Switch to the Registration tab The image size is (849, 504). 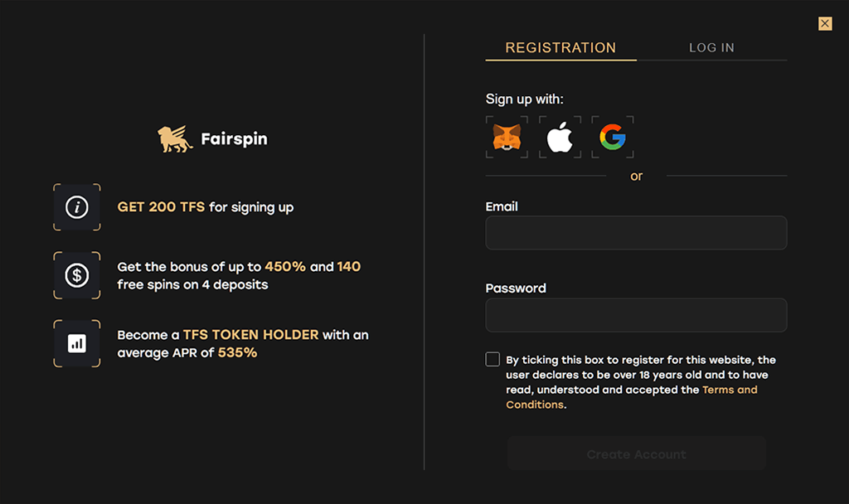(560, 47)
